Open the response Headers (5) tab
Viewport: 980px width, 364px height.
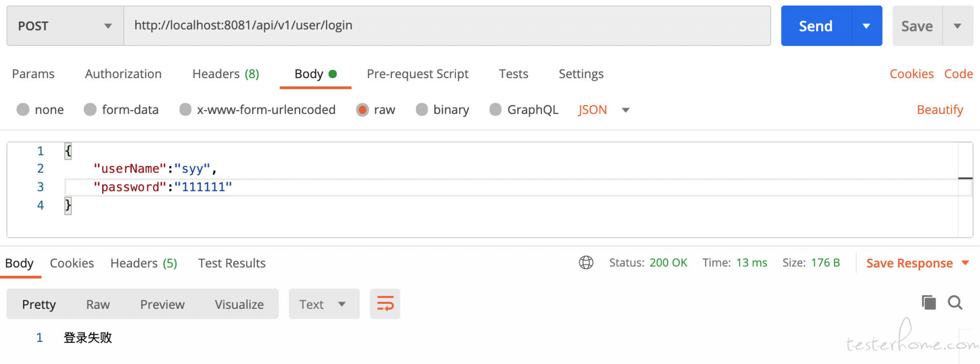click(x=144, y=263)
